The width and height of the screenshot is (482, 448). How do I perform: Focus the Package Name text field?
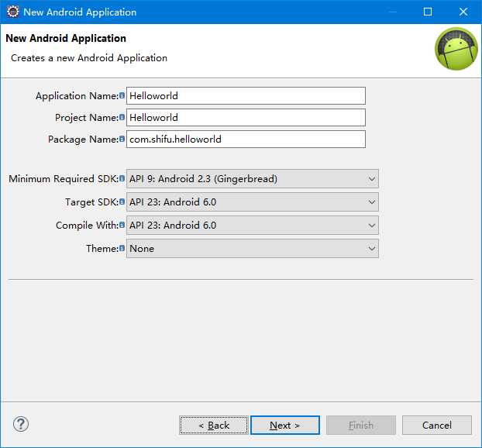[246, 140]
